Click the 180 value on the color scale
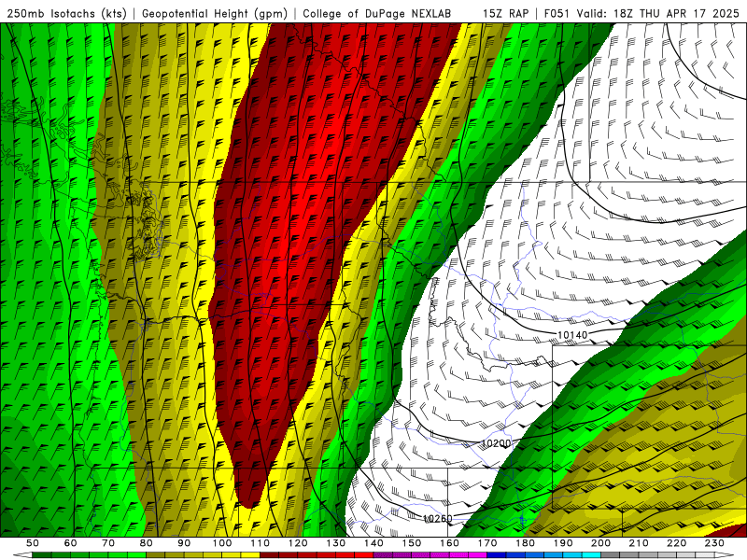Screen dimensions: 747x560 click(526, 543)
